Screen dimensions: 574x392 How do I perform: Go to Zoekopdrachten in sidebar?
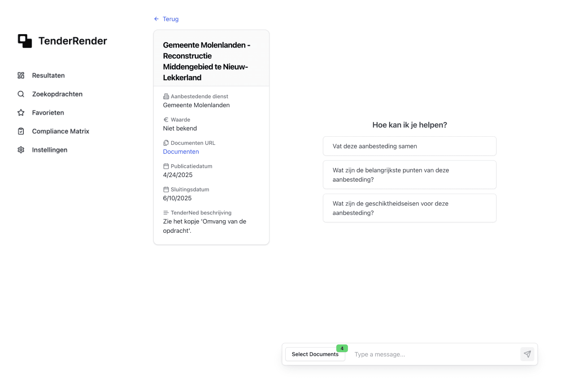click(57, 94)
